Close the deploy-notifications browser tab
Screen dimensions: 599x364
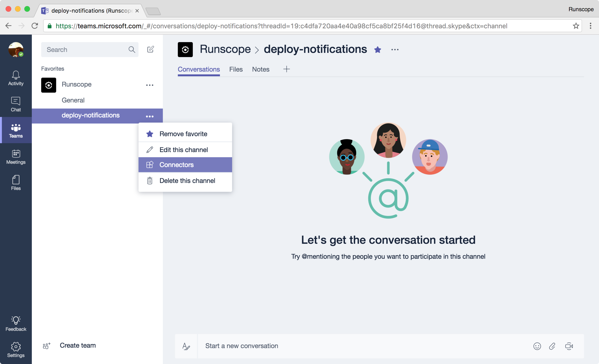pyautogui.click(x=137, y=11)
